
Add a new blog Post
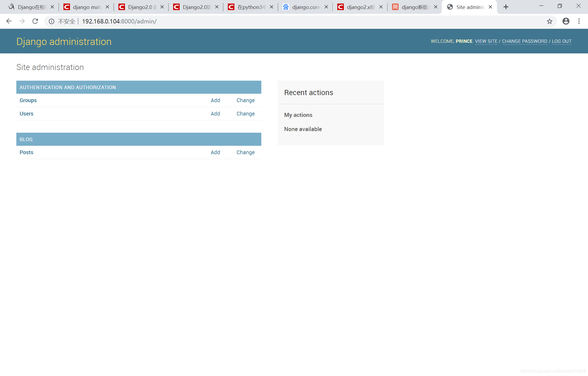click(x=215, y=152)
